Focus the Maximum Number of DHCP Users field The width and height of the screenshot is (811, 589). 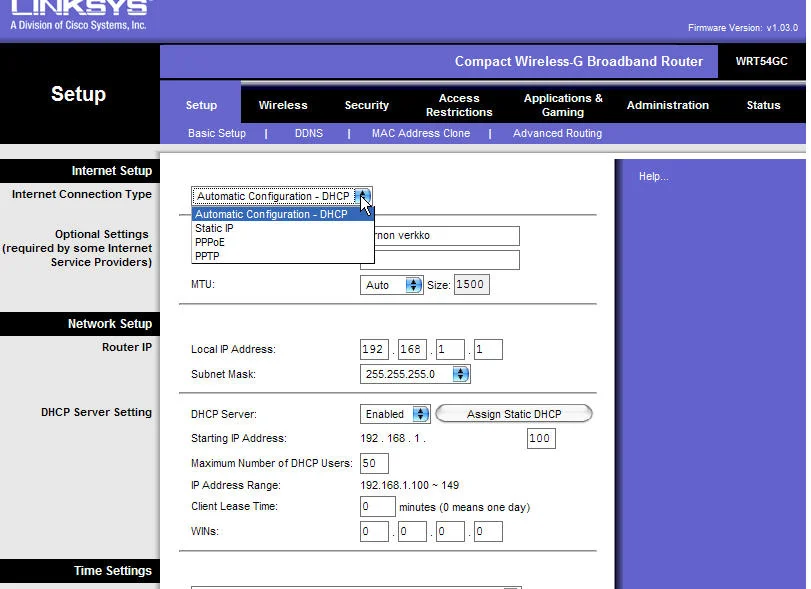tap(374, 463)
